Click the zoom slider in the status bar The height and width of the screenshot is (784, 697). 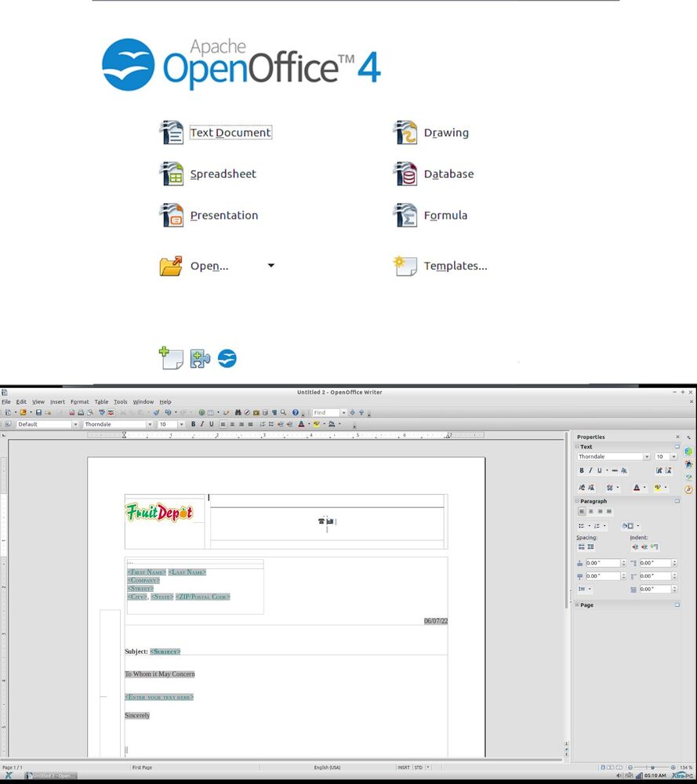click(x=652, y=768)
